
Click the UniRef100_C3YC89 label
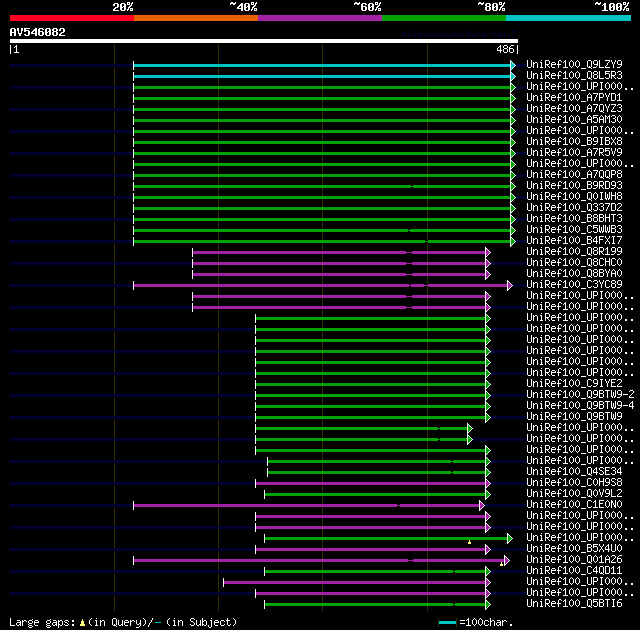[574, 285]
